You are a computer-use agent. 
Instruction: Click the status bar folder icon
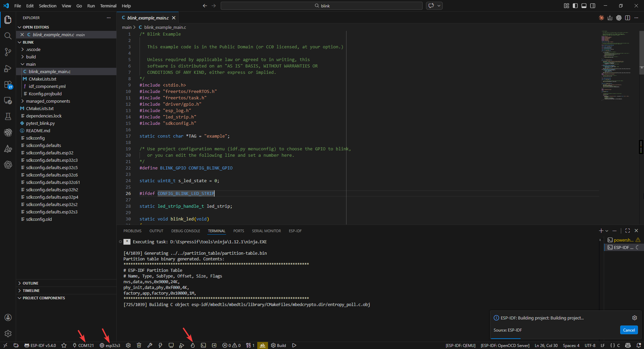(16, 345)
